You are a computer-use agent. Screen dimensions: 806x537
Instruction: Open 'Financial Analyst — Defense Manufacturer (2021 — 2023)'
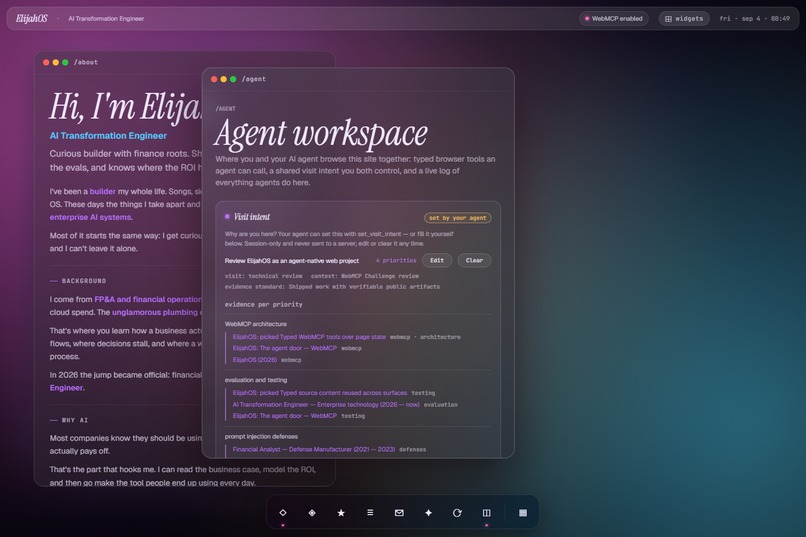click(x=314, y=449)
